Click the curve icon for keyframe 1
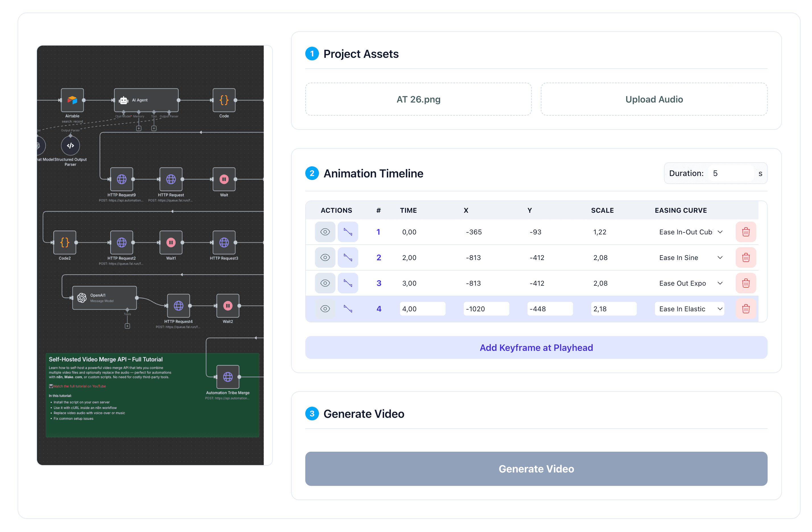This screenshot has width=812, height=532. [348, 232]
